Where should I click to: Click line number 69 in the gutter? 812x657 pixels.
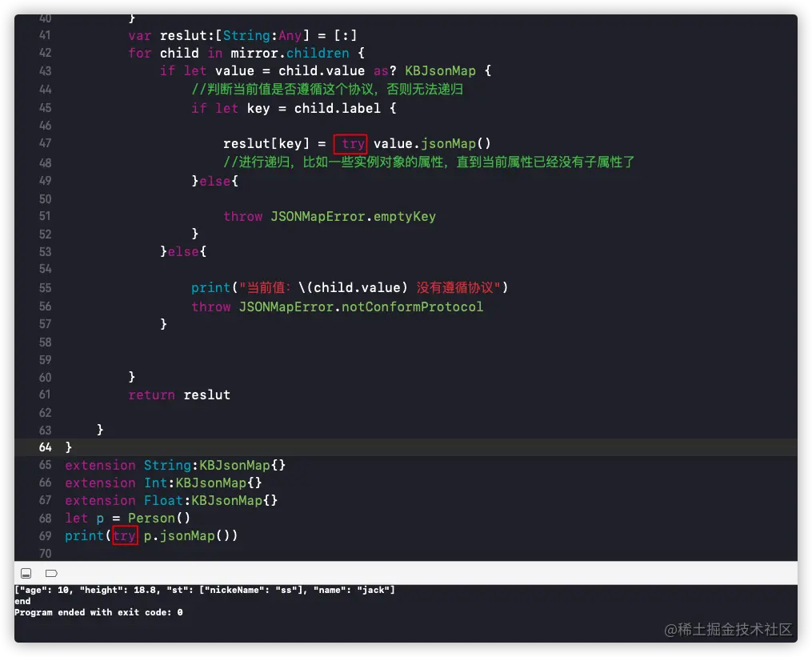click(45, 535)
